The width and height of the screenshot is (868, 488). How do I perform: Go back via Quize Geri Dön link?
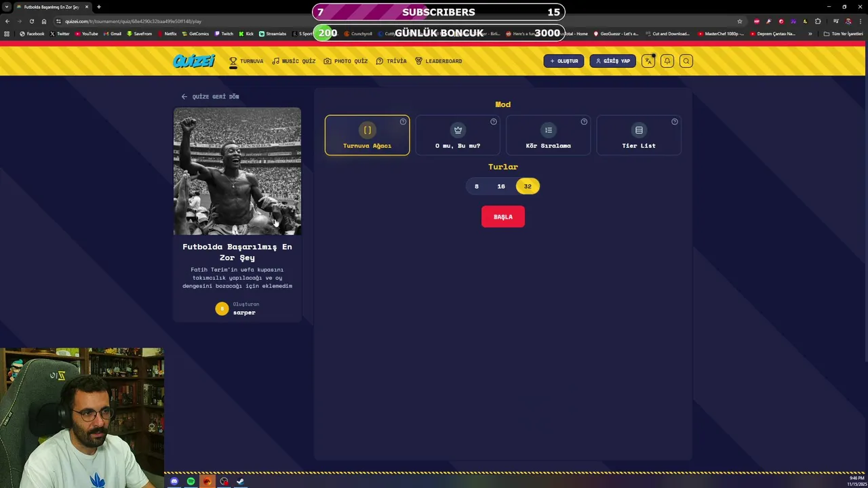pyautogui.click(x=210, y=96)
